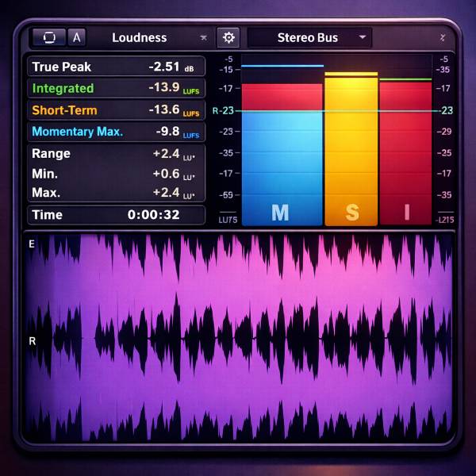Click the LU75 scale label below meter
The height and width of the screenshot is (476, 476).
[228, 220]
